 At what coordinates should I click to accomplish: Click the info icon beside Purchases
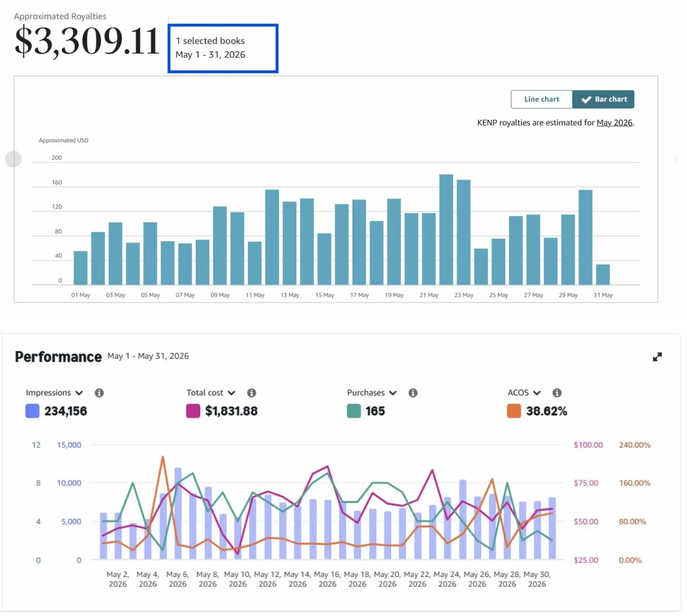(x=413, y=393)
